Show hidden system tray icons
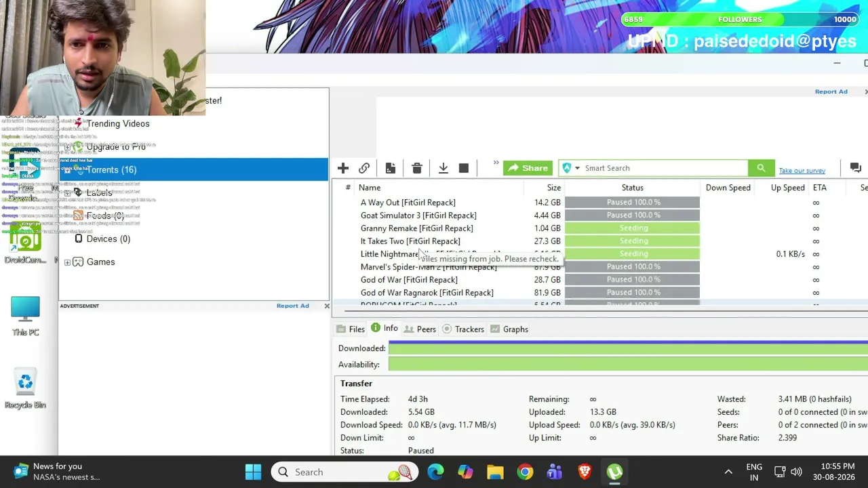868x488 pixels. pyautogui.click(x=728, y=472)
